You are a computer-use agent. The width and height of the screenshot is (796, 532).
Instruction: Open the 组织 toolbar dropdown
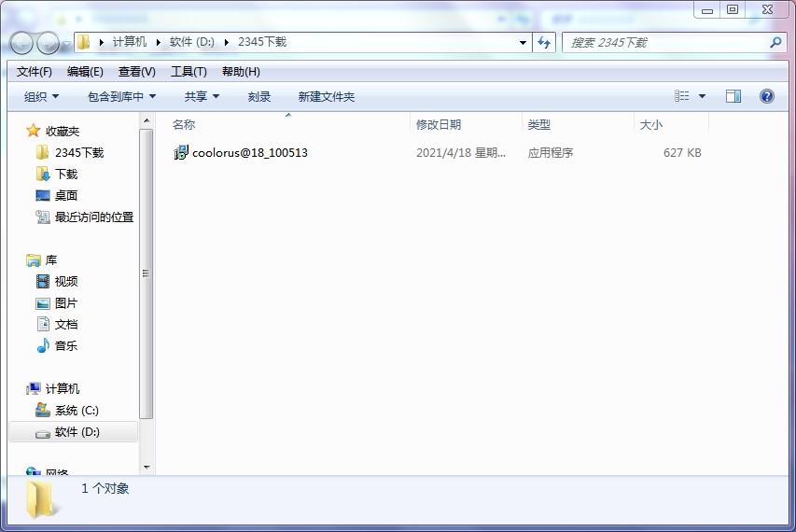(x=42, y=96)
